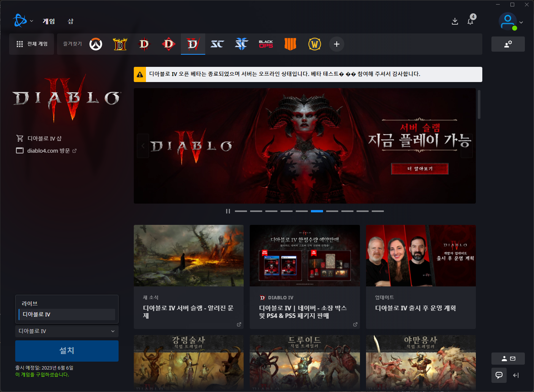Jump to last carousel slide indicator
The image size is (534, 392).
click(378, 211)
